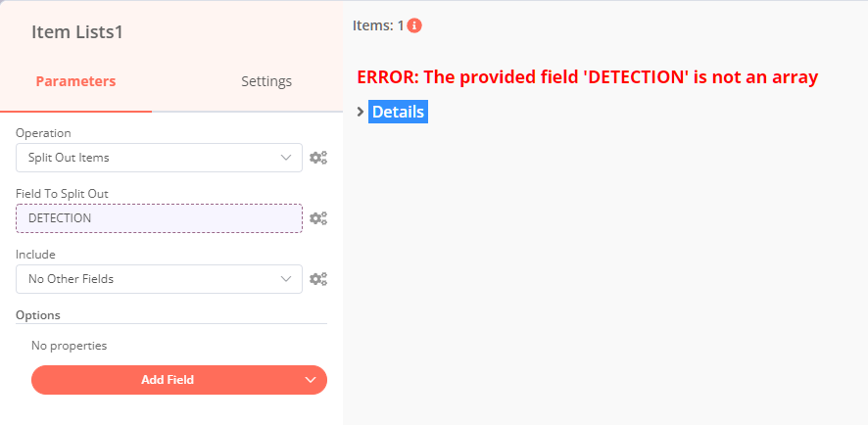This screenshot has width=868, height=425.
Task: Select the red DETECTION error message
Action: [587, 77]
